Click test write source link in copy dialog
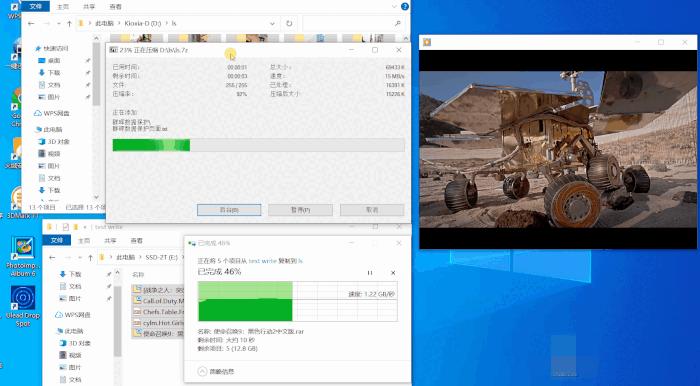700x386 pixels. [262, 261]
